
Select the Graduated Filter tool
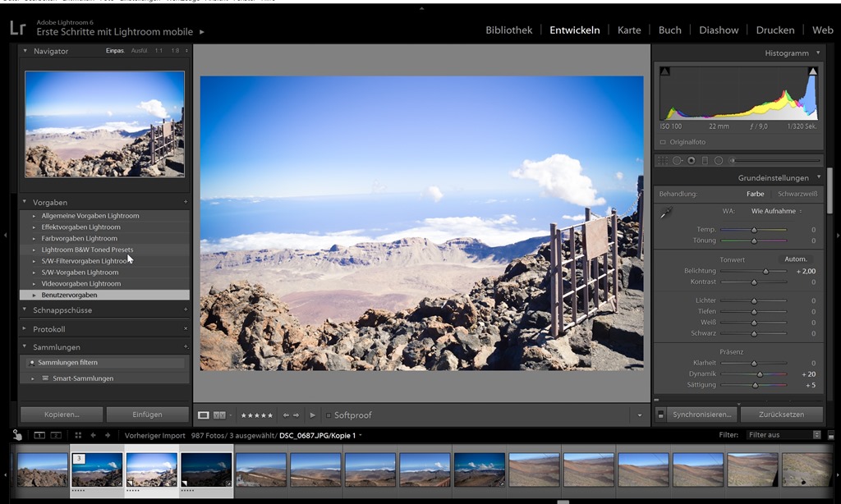(705, 161)
